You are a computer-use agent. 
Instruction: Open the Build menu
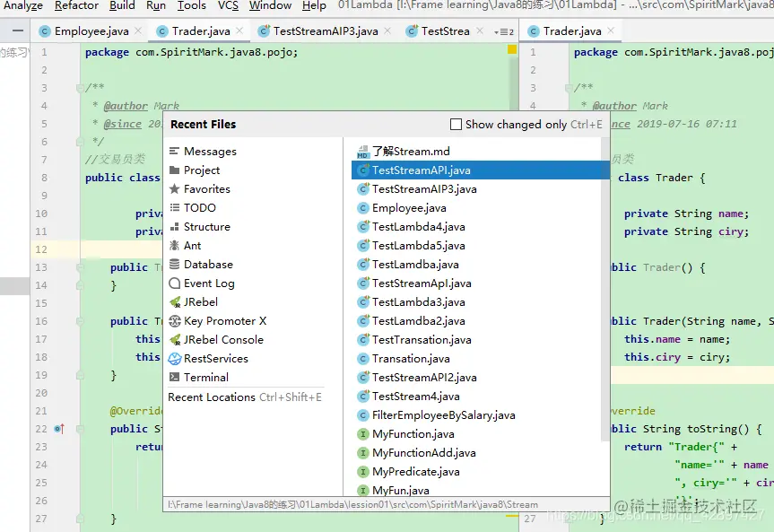coord(122,5)
